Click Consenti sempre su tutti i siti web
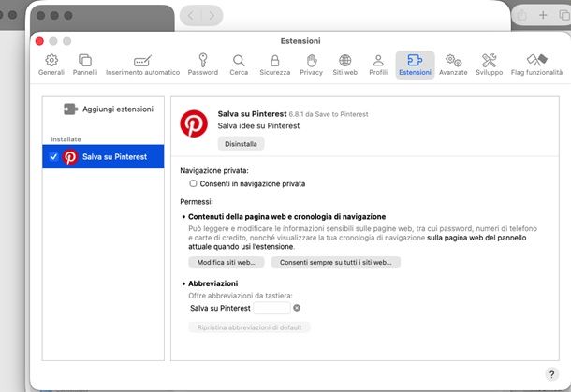571x392 pixels. tap(335, 263)
